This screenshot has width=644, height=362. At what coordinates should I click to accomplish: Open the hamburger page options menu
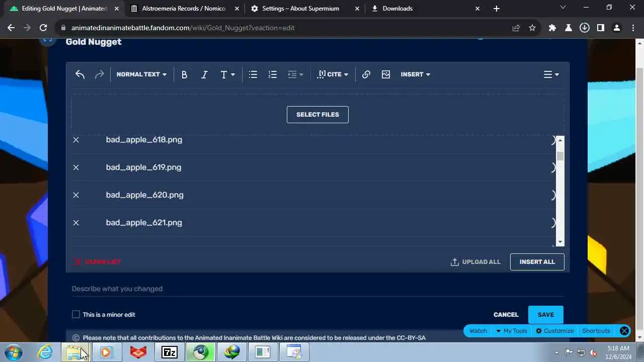[551, 74]
